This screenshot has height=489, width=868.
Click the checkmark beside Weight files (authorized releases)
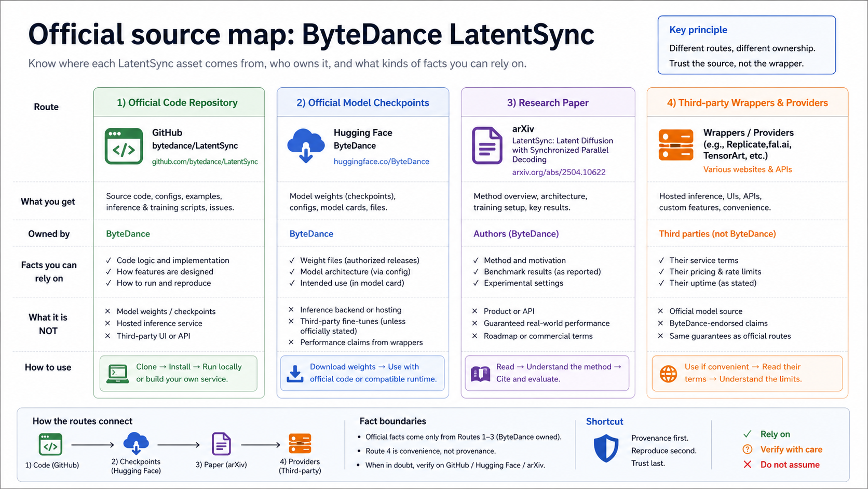tap(292, 260)
